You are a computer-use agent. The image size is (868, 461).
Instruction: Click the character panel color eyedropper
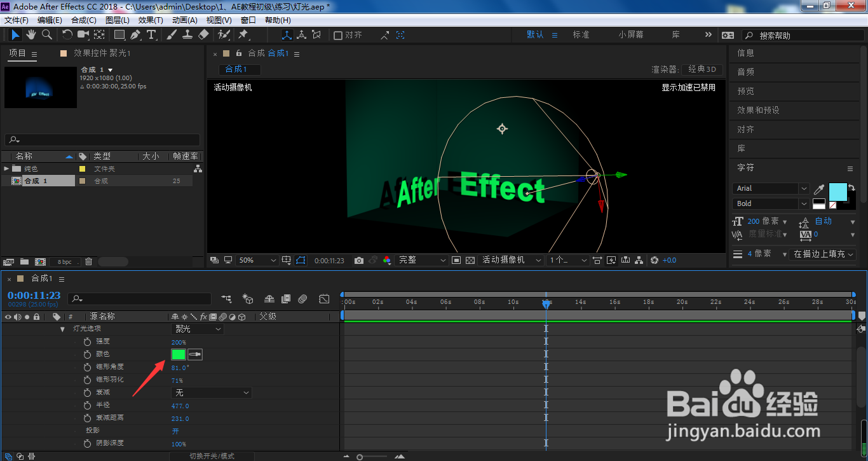click(820, 189)
